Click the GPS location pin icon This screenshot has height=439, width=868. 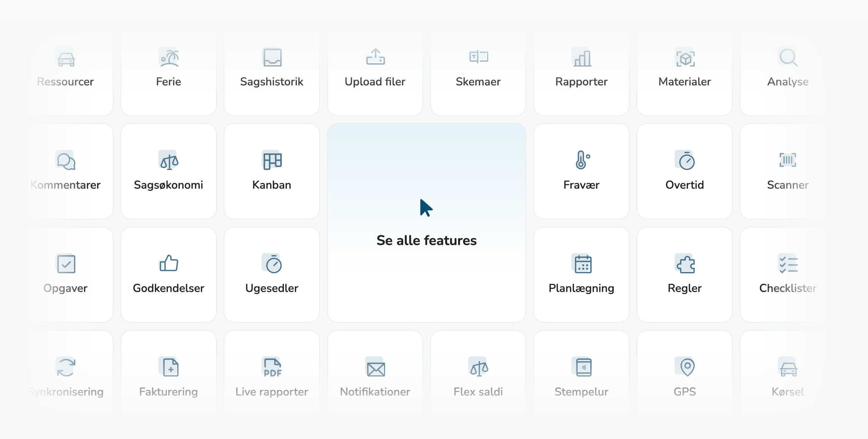click(x=687, y=367)
